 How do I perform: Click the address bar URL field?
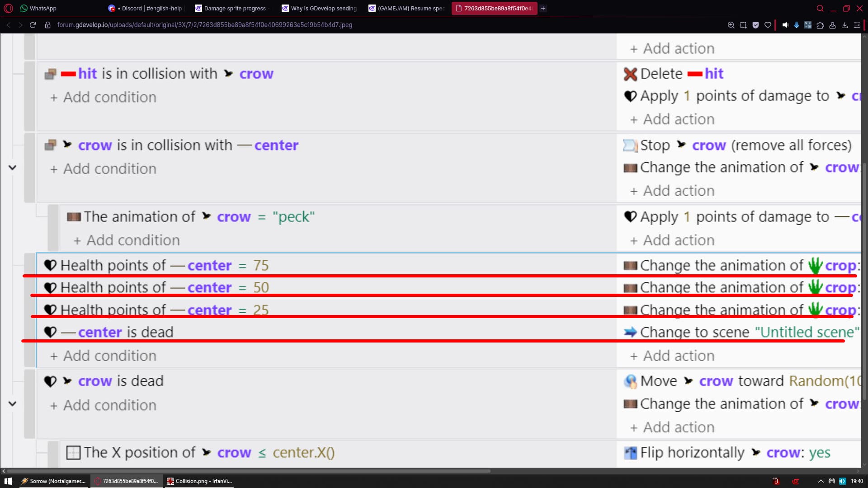pos(204,25)
